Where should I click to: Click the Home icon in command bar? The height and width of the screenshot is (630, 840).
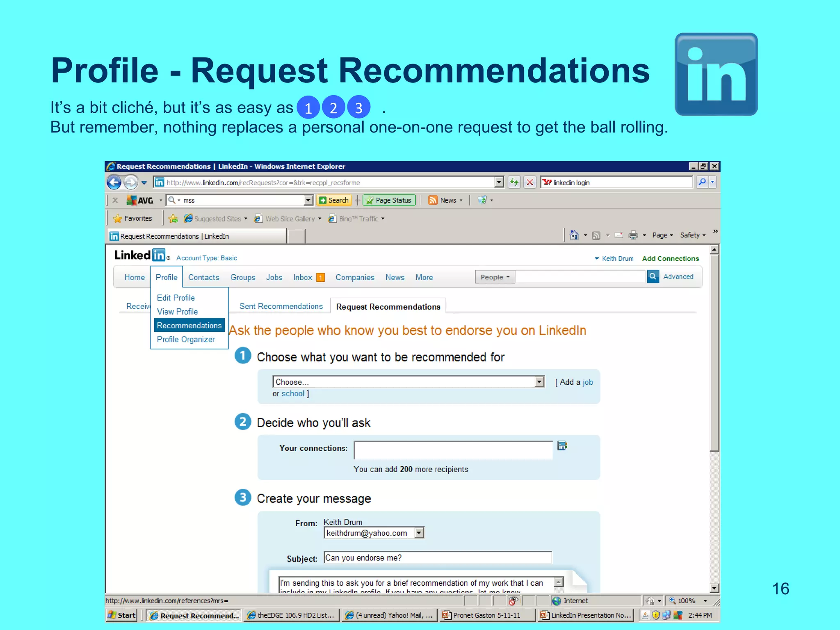[x=574, y=235]
